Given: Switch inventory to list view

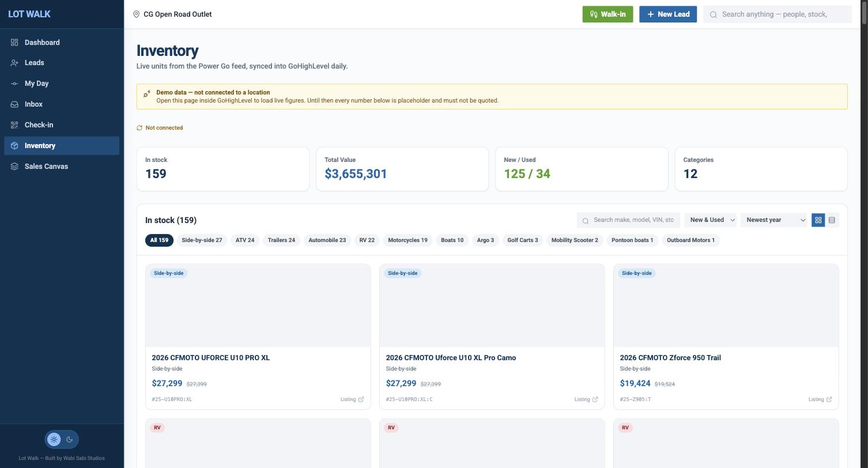Looking at the screenshot, I should click(x=832, y=220).
